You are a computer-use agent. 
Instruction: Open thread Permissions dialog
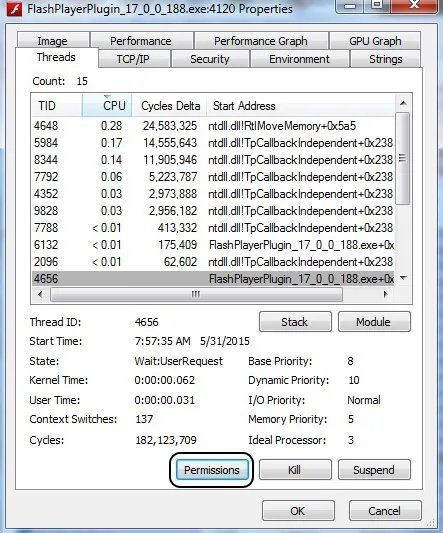(x=212, y=470)
